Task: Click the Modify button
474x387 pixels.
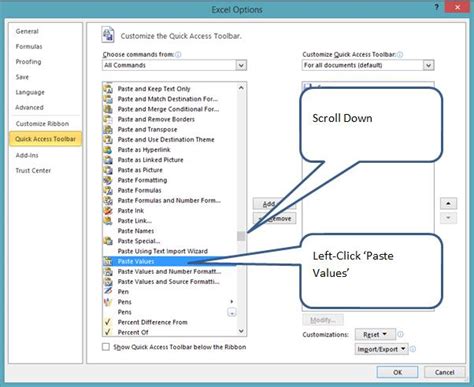Action: [x=323, y=320]
